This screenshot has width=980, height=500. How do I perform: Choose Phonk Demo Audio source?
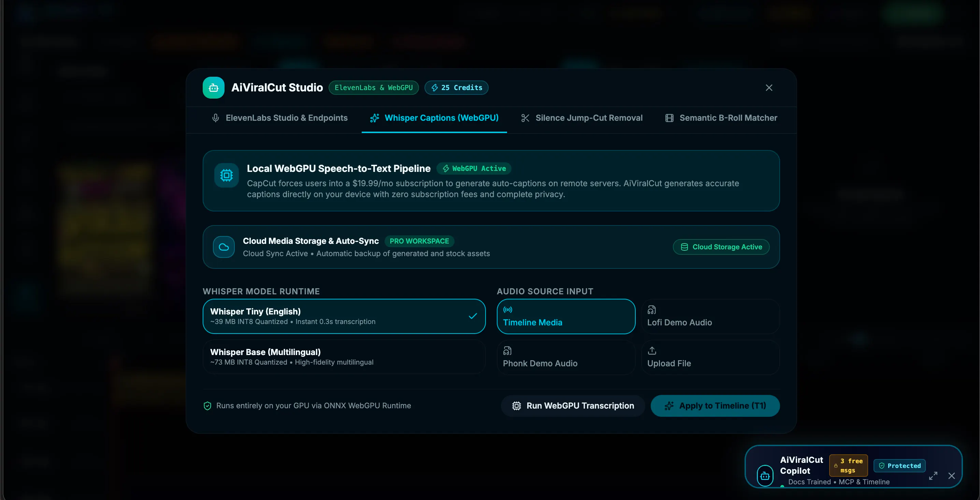pos(566,357)
